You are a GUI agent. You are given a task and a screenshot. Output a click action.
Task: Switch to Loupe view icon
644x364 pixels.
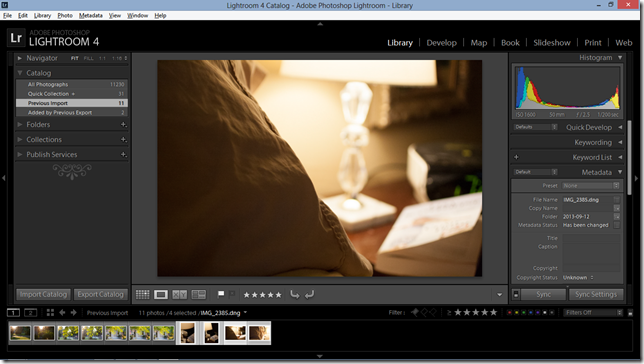point(161,294)
